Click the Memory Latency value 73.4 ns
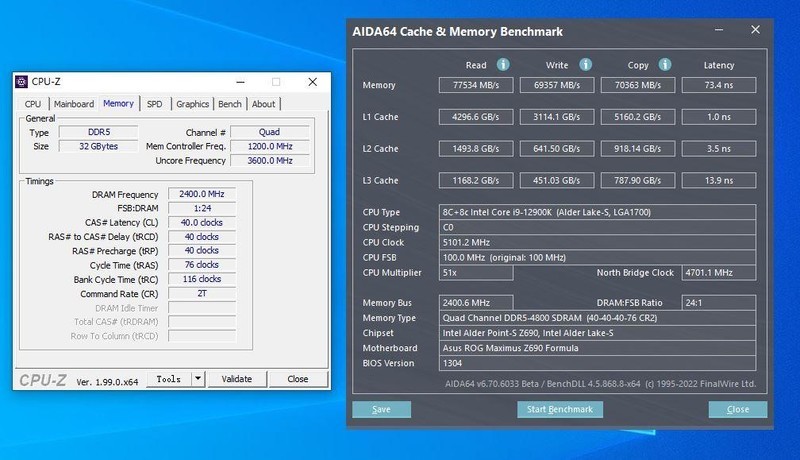 pyautogui.click(x=719, y=85)
